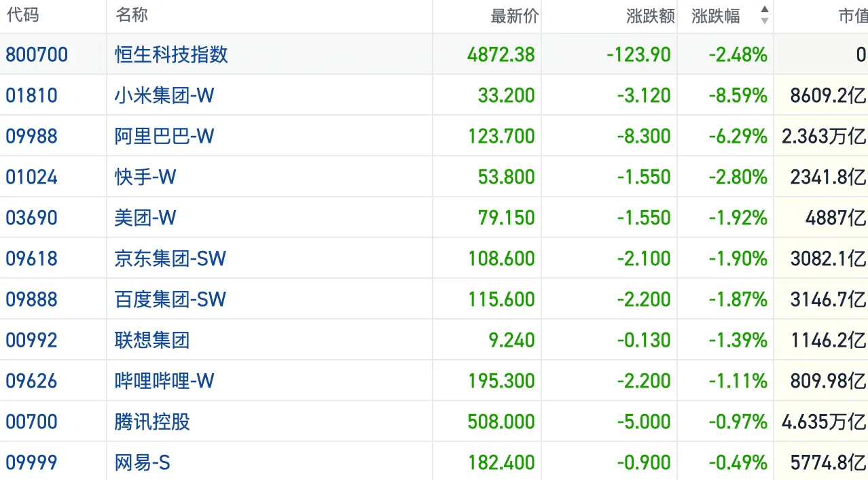Click the 名称 column header
The height and width of the screenshot is (480, 868).
pos(132,15)
